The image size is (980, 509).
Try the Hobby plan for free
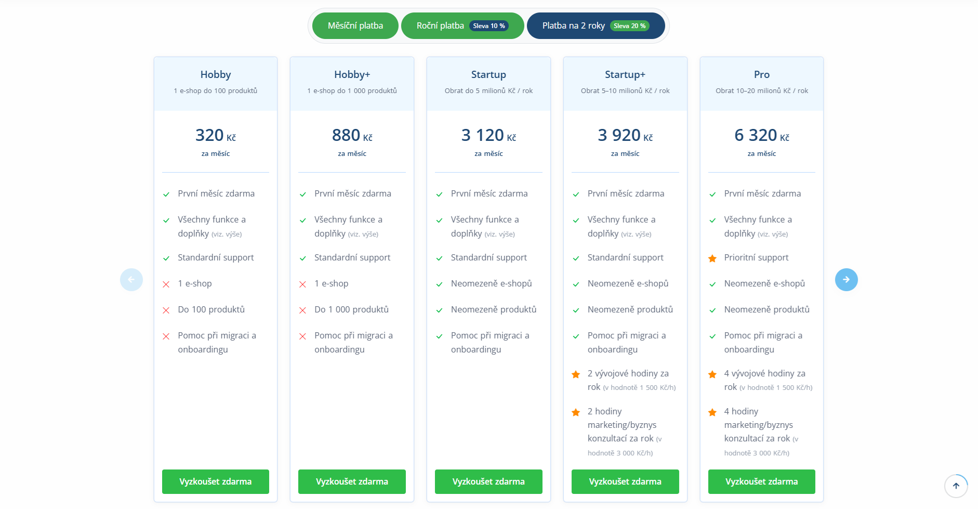pyautogui.click(x=216, y=481)
